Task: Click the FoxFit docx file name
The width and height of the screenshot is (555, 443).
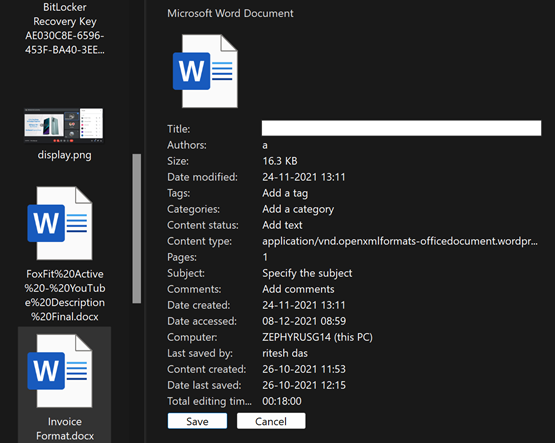Action: [x=65, y=295]
